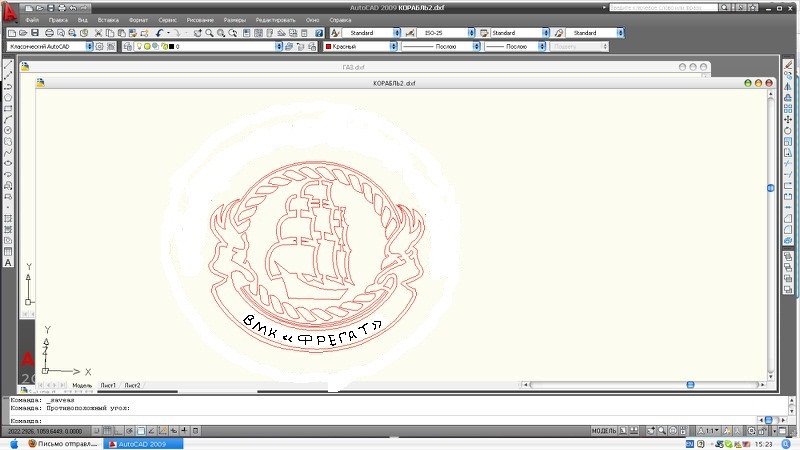
Task: Open the Рисование menu
Action: [x=200, y=20]
